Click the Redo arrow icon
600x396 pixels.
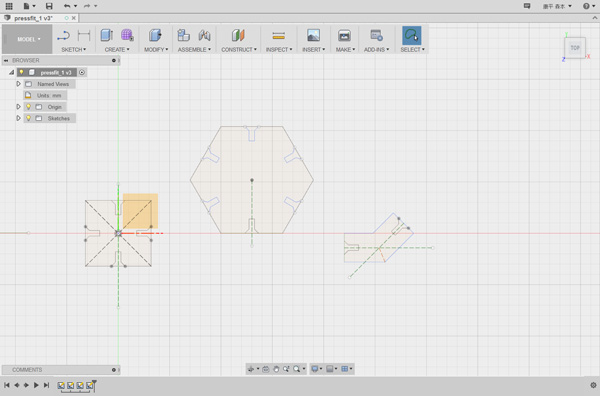[87, 6]
